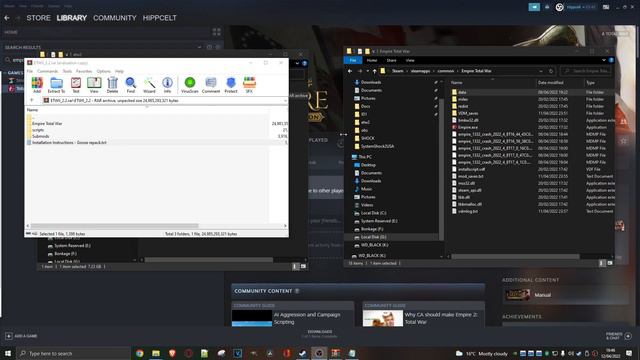Image resolution: width=640 pixels, height=360 pixels.
Task: Click the Extract To icon in WinRAR
Action: pos(56,85)
